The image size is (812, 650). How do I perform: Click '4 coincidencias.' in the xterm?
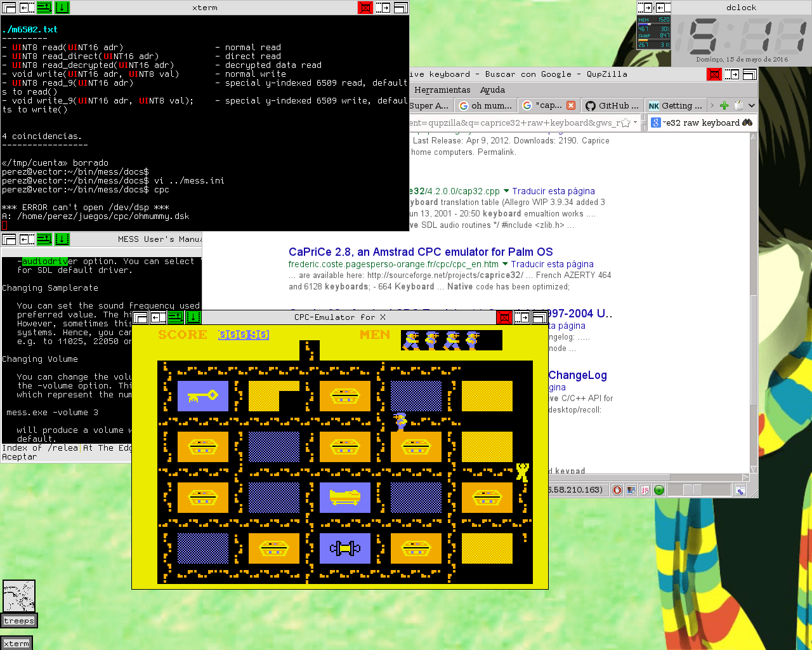(42, 136)
